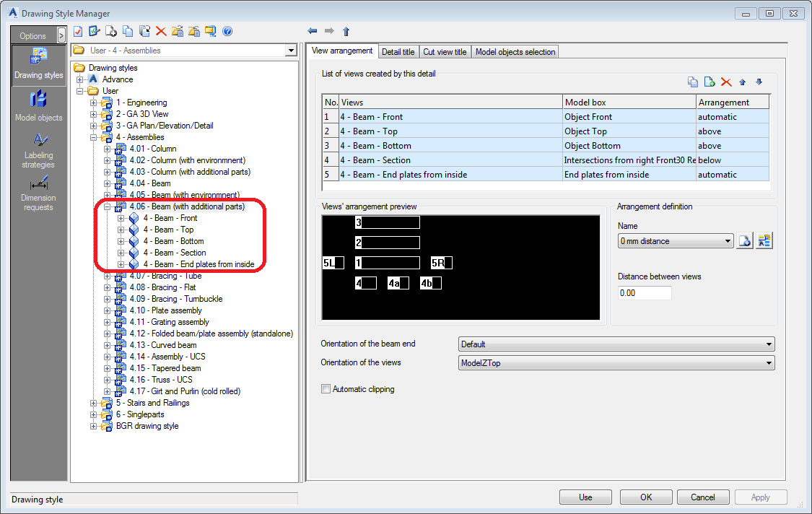
Task: Enable the Automatic clipping checkbox
Action: 326,388
